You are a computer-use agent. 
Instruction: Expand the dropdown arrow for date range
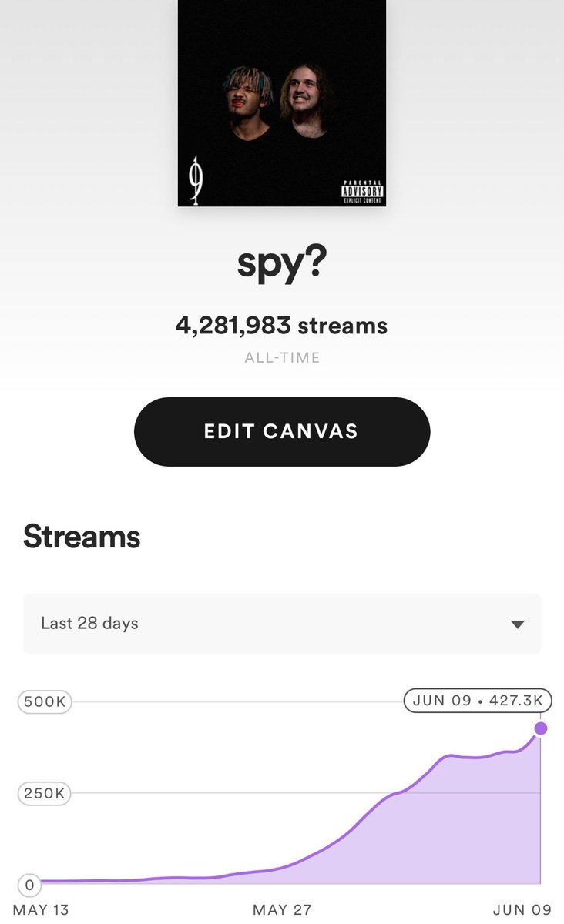(518, 624)
